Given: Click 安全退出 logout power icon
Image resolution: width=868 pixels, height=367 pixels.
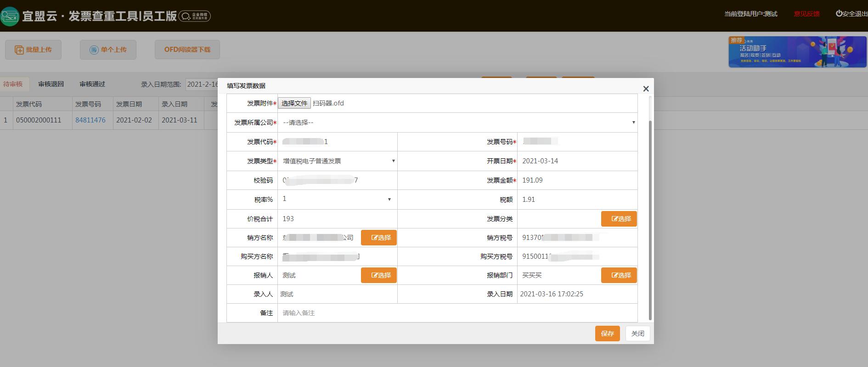Looking at the screenshot, I should coord(839,14).
